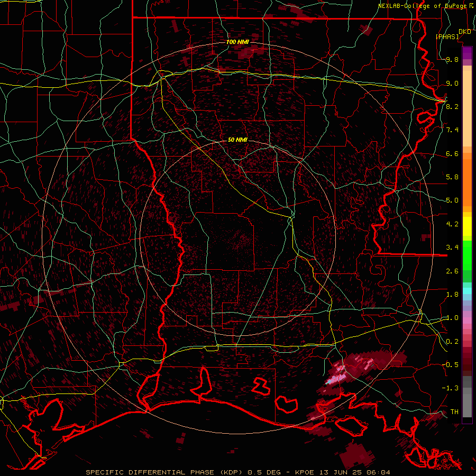The width and height of the screenshot is (476, 476).
Task: Click the dark red echo under 100 NMI label
Action: pos(250,52)
